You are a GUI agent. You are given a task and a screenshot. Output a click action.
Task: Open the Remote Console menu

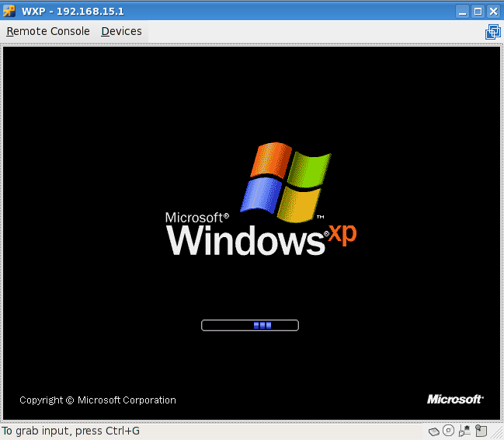[x=48, y=31]
